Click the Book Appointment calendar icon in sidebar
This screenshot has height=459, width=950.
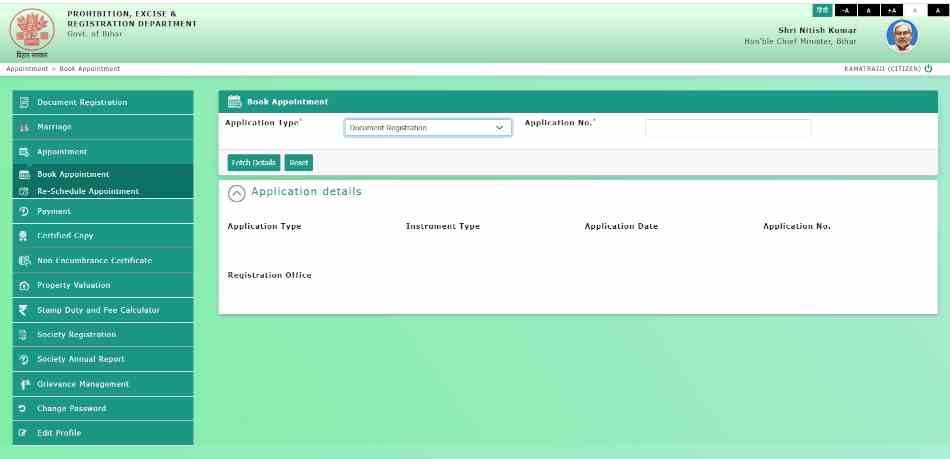pos(24,174)
